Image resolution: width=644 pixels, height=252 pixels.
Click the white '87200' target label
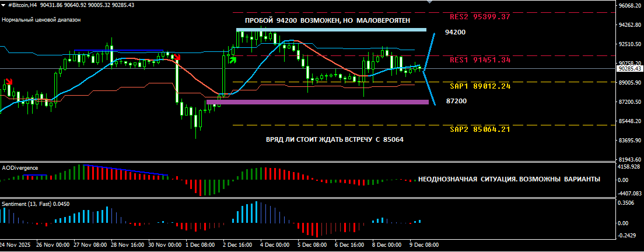456,101
